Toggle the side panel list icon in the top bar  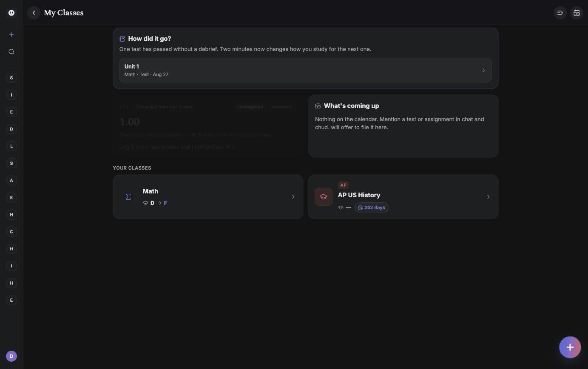560,13
